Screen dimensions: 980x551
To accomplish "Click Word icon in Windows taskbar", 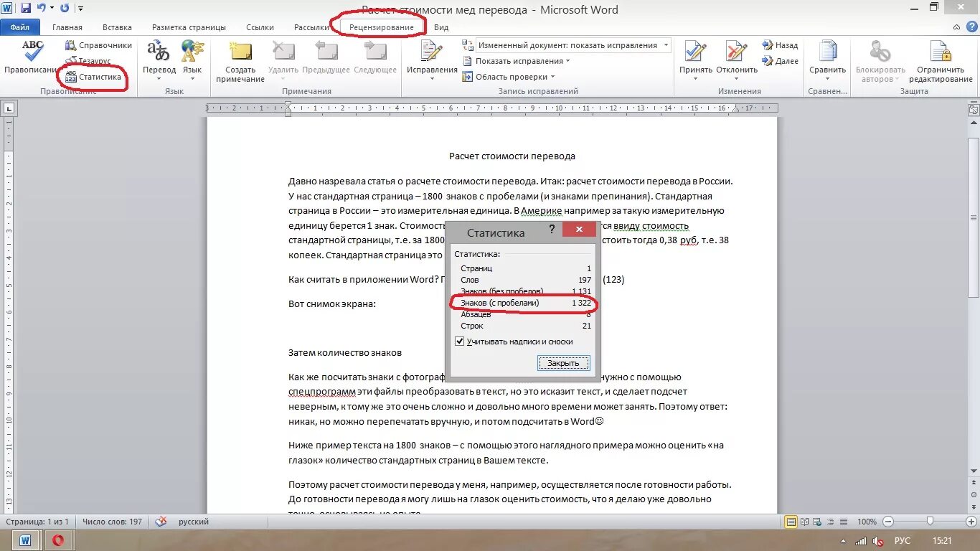I will click(24, 540).
